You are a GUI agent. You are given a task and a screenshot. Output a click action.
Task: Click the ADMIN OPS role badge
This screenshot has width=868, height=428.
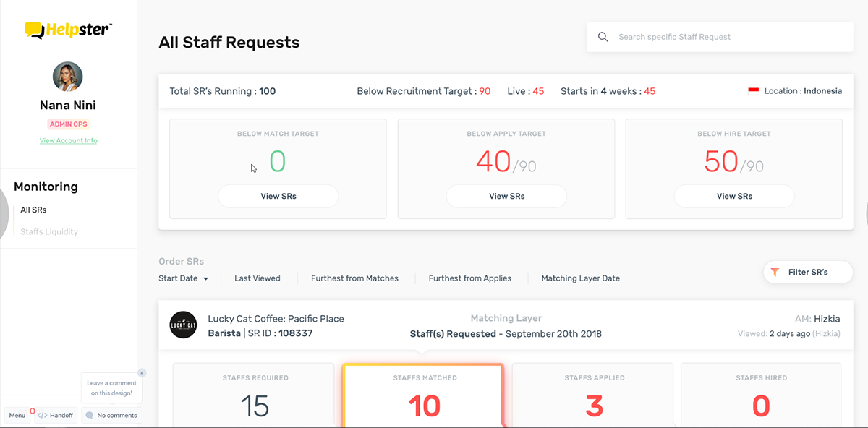click(x=68, y=124)
